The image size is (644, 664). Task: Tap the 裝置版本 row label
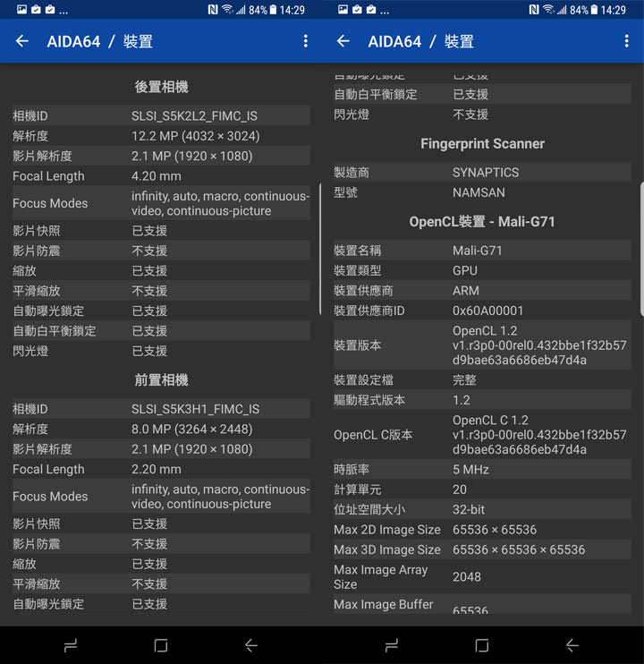[x=358, y=345]
